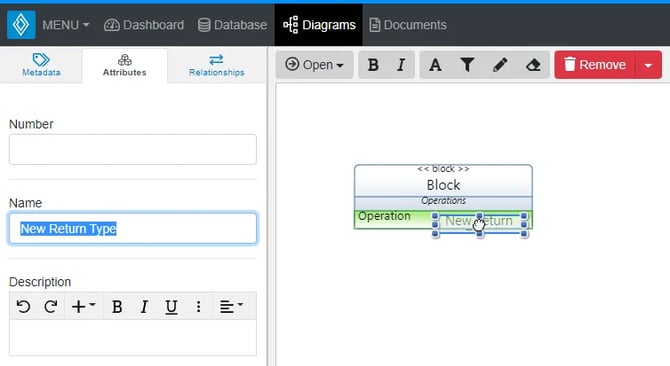Open the plus insert dropdown
The height and width of the screenshot is (366, 670).
(x=83, y=306)
